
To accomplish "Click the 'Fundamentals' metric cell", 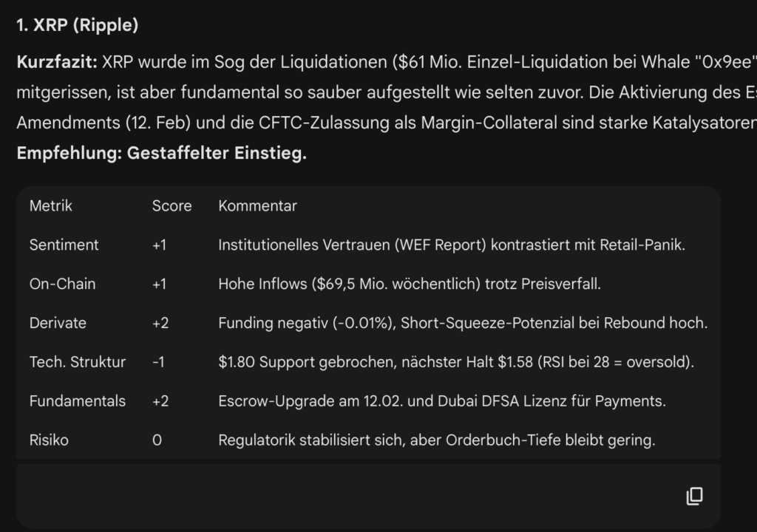I will click(77, 402).
